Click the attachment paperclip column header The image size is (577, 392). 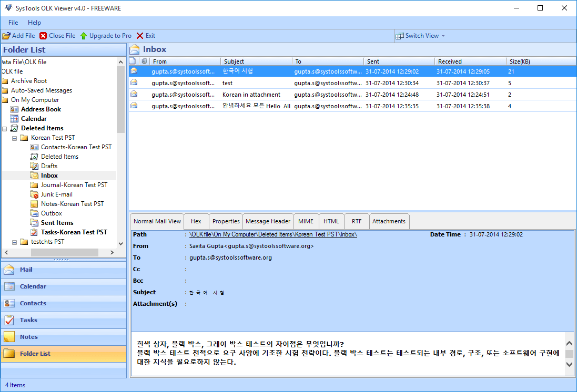tap(144, 61)
